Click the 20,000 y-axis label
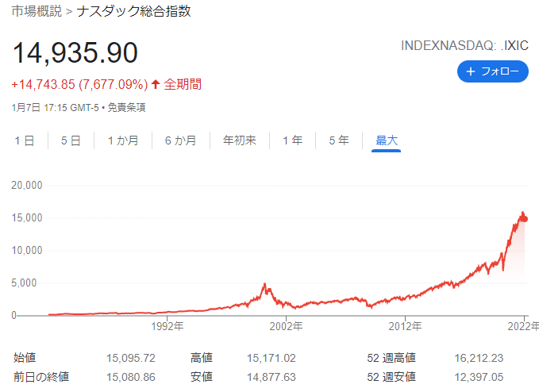This screenshot has width=539, height=392. (x=27, y=186)
